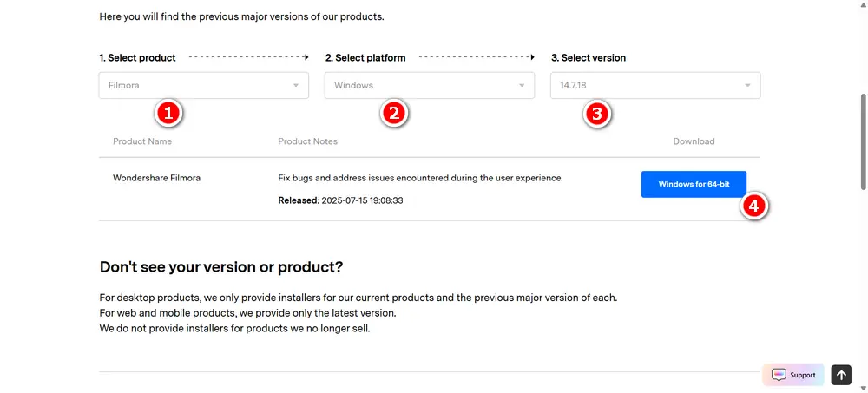The height and width of the screenshot is (393, 868).
Task: Open the Windows platform dropdown
Action: (430, 85)
